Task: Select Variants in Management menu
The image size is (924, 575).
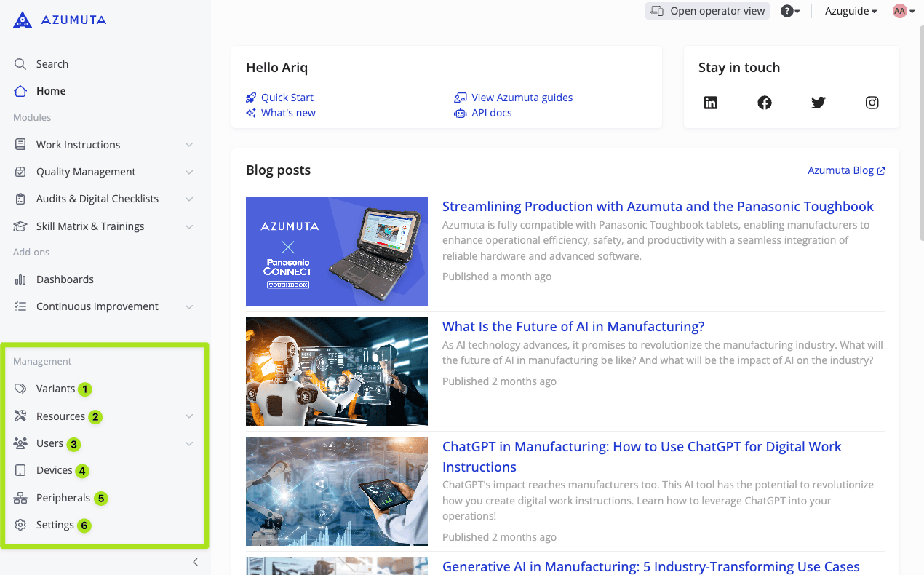Action: pos(55,389)
